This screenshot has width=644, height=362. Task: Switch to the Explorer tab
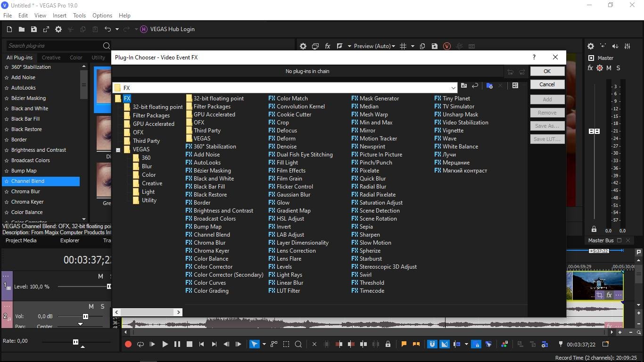[69, 240]
